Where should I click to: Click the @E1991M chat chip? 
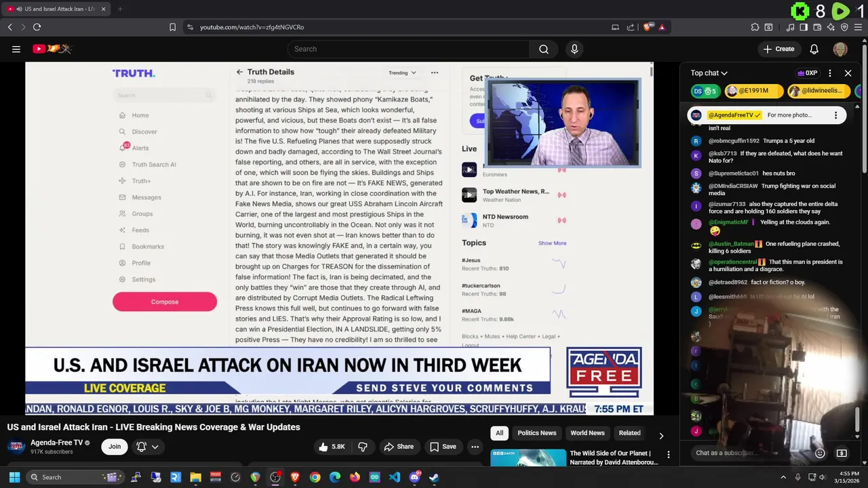(x=753, y=91)
